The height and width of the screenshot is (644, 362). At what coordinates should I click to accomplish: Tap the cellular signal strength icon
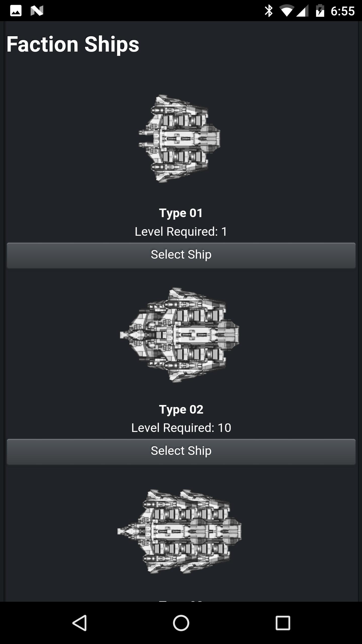302,11
